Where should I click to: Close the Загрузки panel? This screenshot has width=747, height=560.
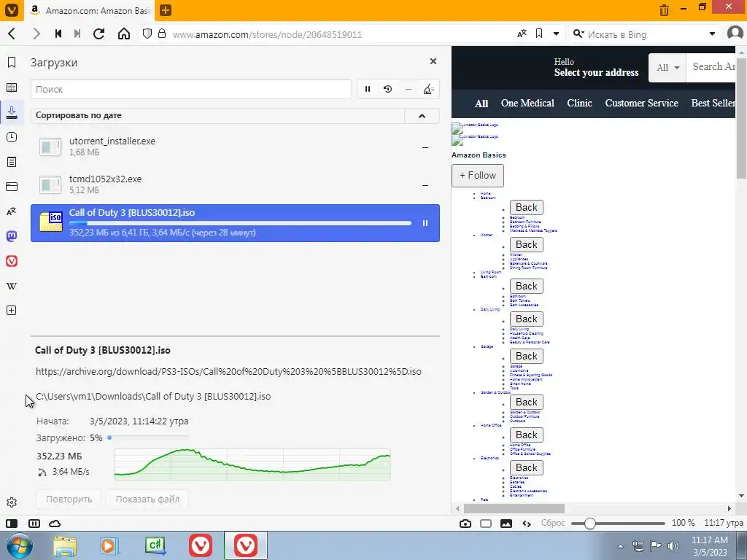[x=433, y=61]
